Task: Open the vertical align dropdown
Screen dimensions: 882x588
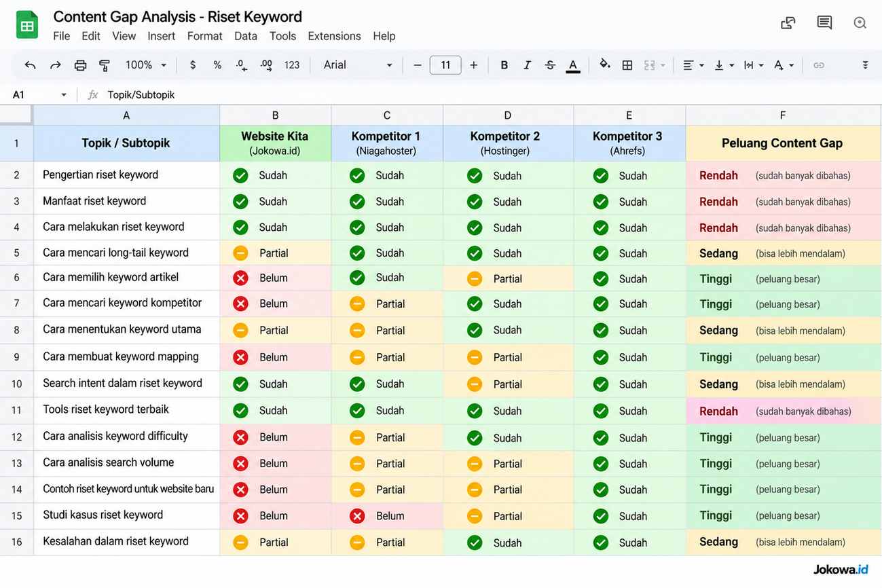Action: tap(724, 65)
